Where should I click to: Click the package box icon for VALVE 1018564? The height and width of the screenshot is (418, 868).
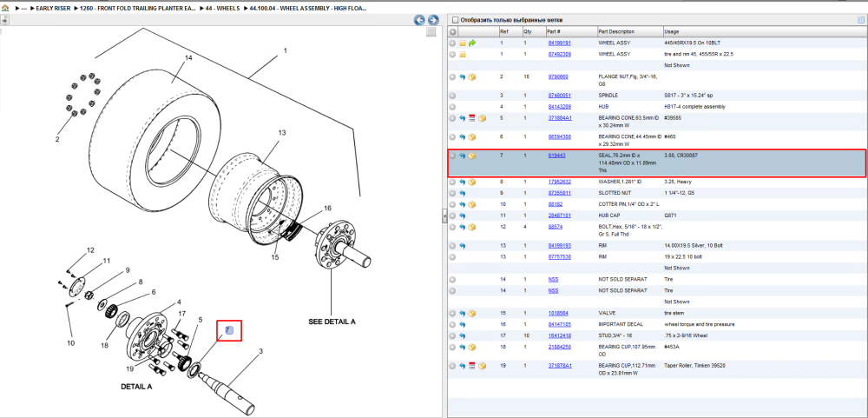472,313
